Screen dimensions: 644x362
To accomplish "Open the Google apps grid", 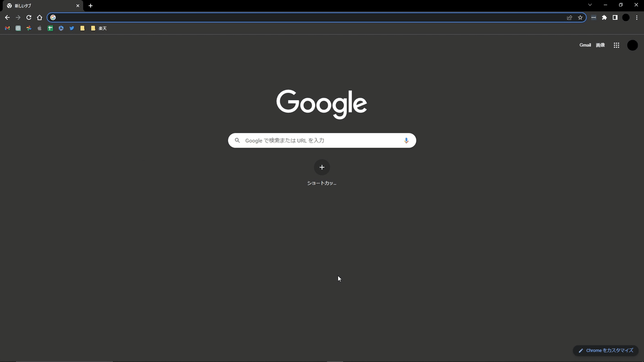I will coord(617,46).
